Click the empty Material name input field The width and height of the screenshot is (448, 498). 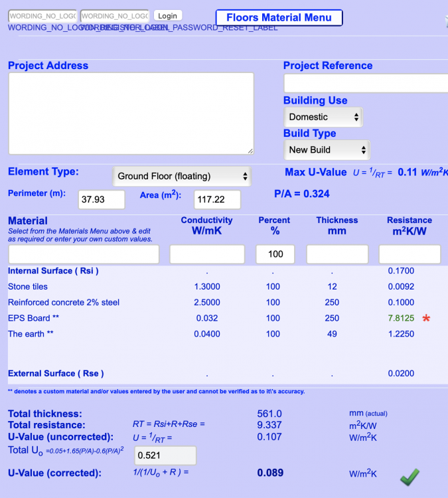[84, 254]
